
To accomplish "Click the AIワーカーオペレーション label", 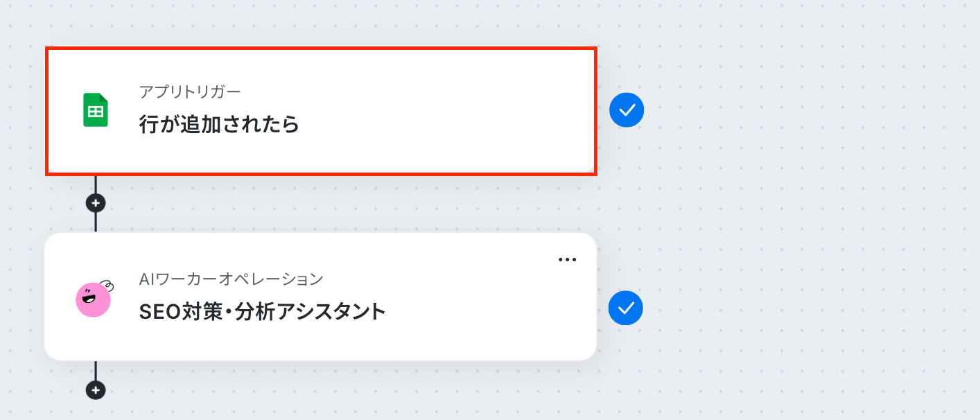I will tap(231, 279).
